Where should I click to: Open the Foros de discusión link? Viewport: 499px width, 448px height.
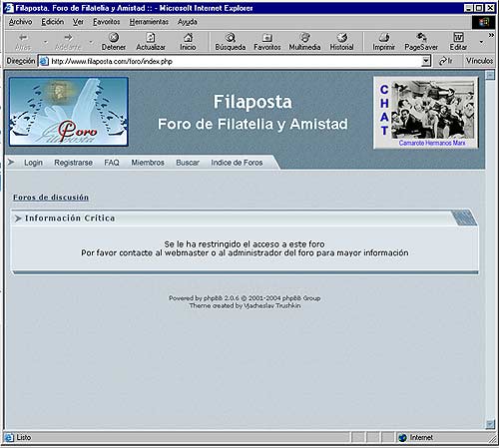click(x=51, y=198)
